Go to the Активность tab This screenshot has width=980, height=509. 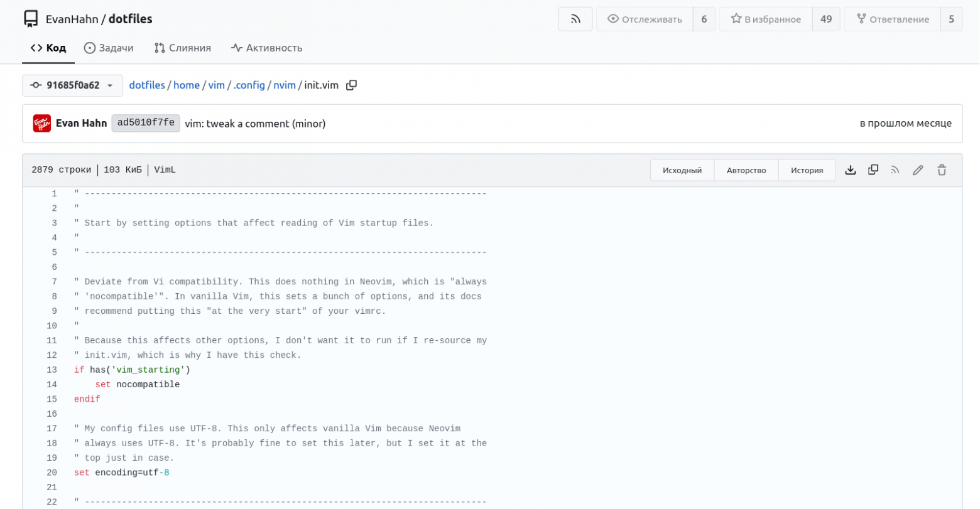click(x=266, y=48)
